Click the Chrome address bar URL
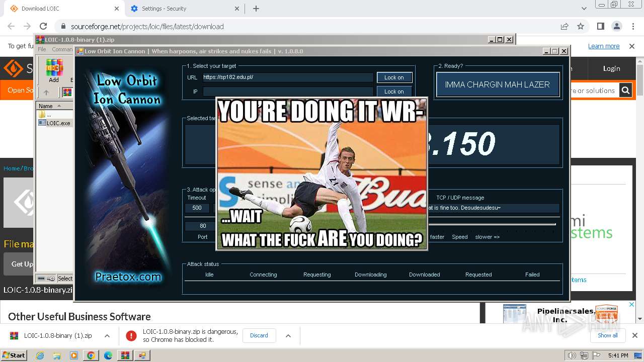 pyautogui.click(x=147, y=27)
